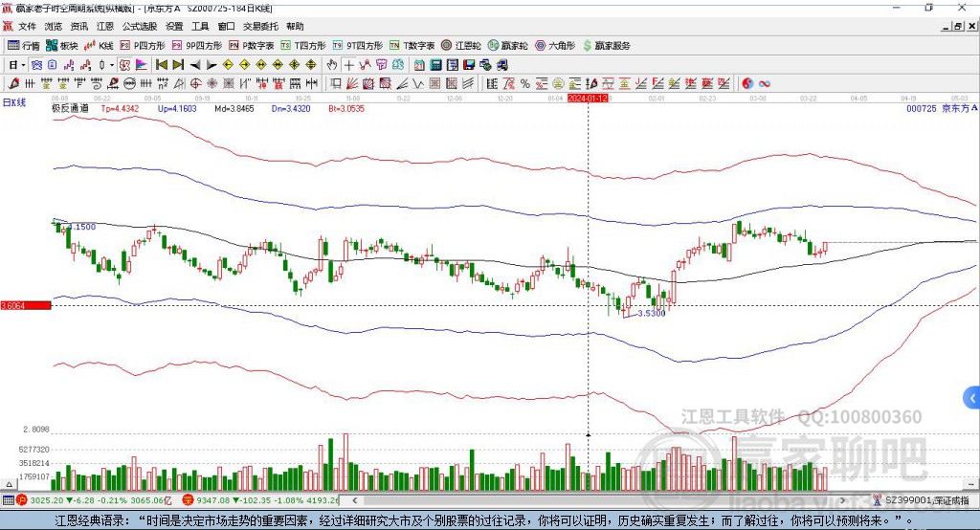Screen dimensions: 980x530
Task: Click the 2024-01-12 date marker
Action: pos(589,99)
